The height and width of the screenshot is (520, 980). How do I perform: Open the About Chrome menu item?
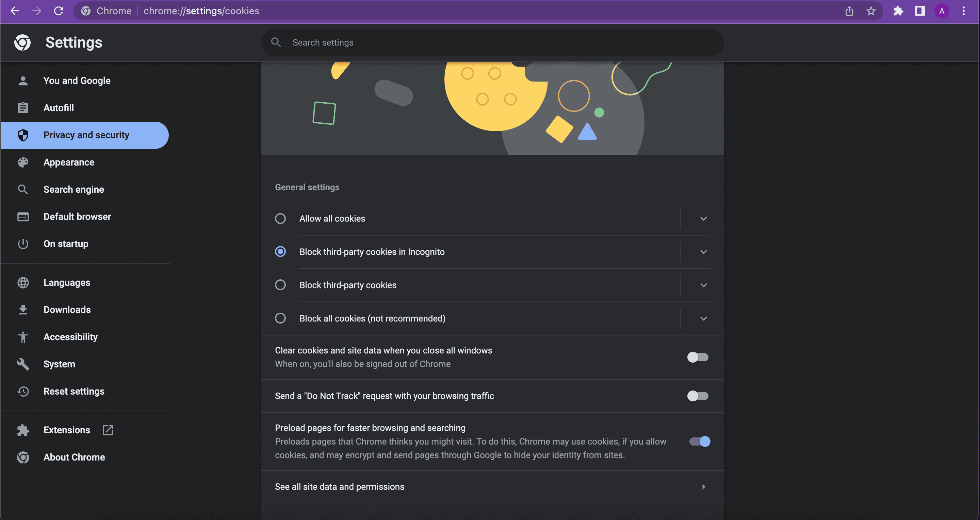click(x=74, y=457)
